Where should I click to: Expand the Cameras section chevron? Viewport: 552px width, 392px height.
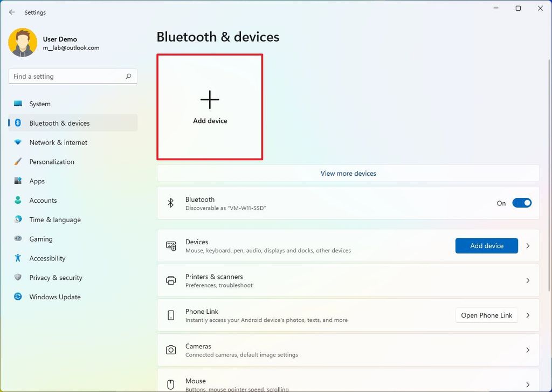tap(528, 350)
